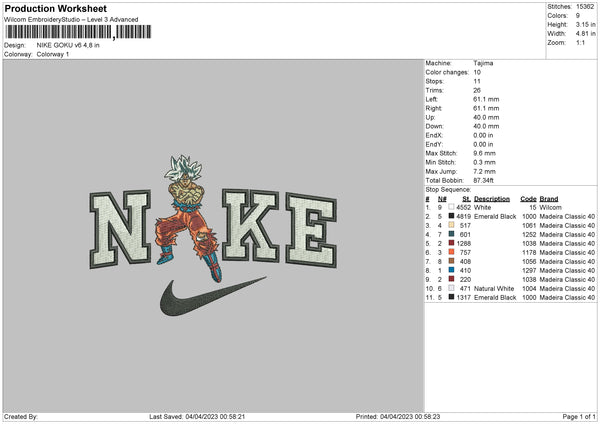The width and height of the screenshot is (600, 424).
Task: Click the Description column header
Action: tap(492, 199)
